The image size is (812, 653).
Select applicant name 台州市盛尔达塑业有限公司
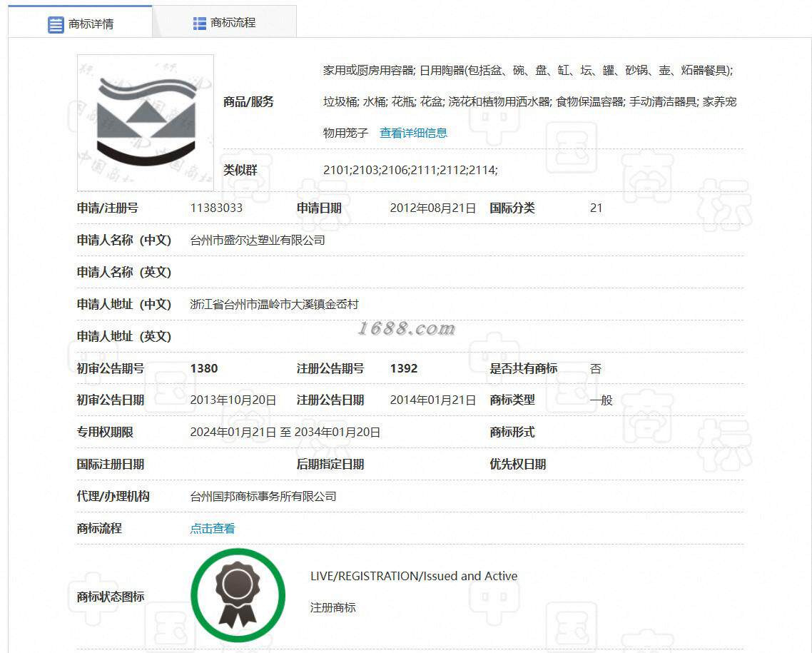(x=258, y=241)
